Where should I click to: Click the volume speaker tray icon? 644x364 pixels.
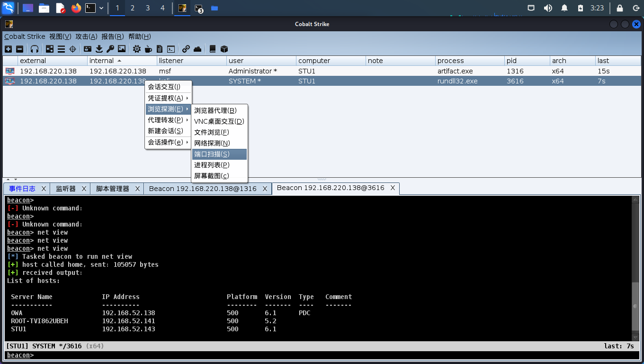click(548, 8)
